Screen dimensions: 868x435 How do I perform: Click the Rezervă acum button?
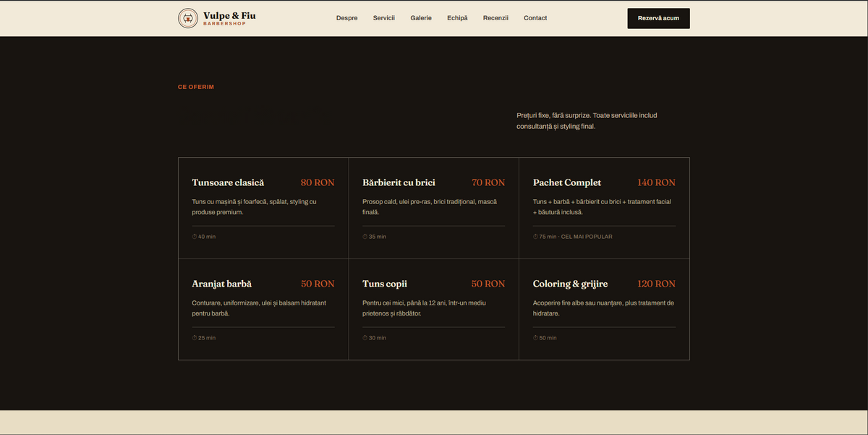coord(658,18)
